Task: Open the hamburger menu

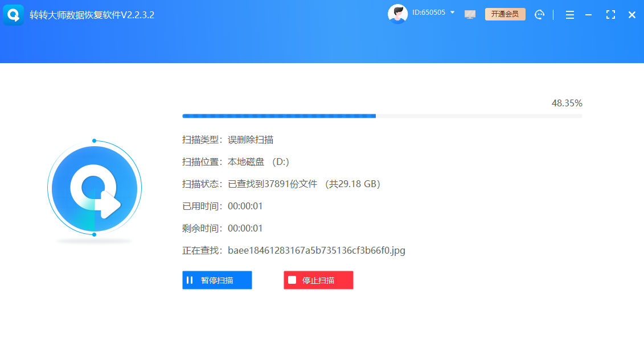Action: tap(569, 14)
